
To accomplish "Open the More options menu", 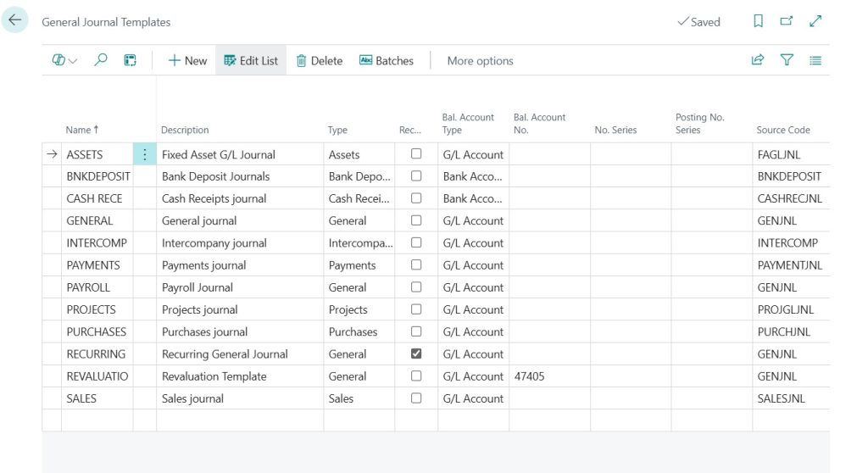I will tap(480, 60).
